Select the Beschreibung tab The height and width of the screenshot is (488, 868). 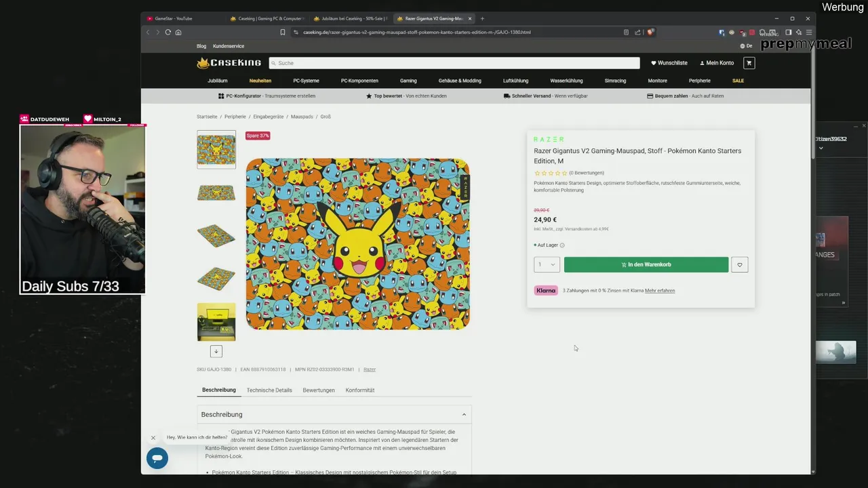[x=219, y=390]
